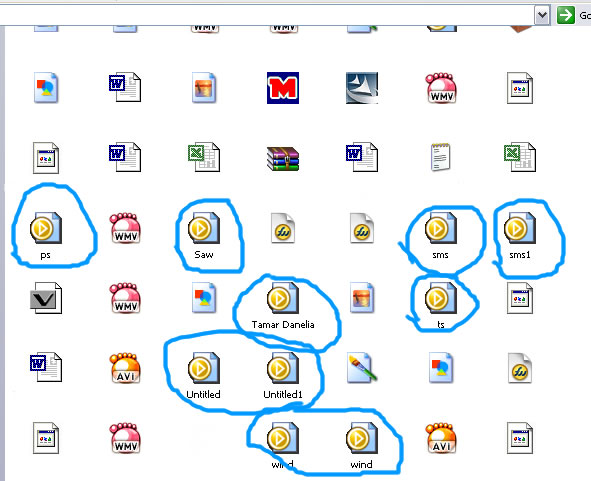Select the red M application icon
This screenshot has width=591, height=481.
tap(283, 88)
